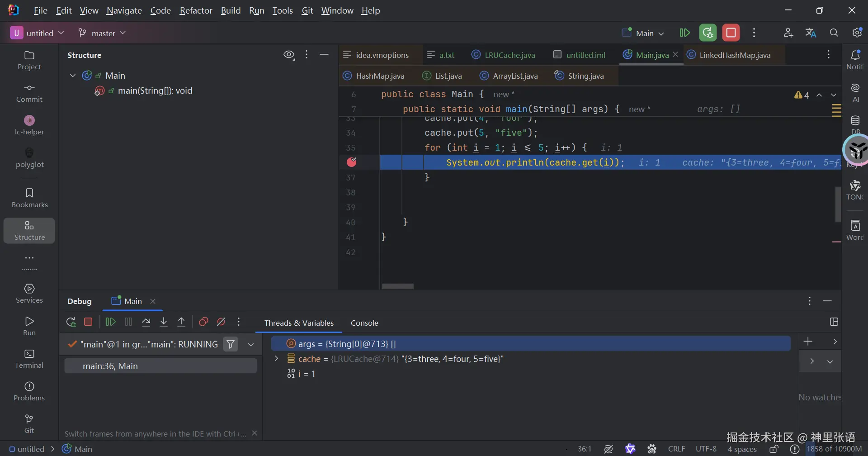Click Step Into in debug toolbar
This screenshot has height=456, width=868.
click(x=164, y=322)
